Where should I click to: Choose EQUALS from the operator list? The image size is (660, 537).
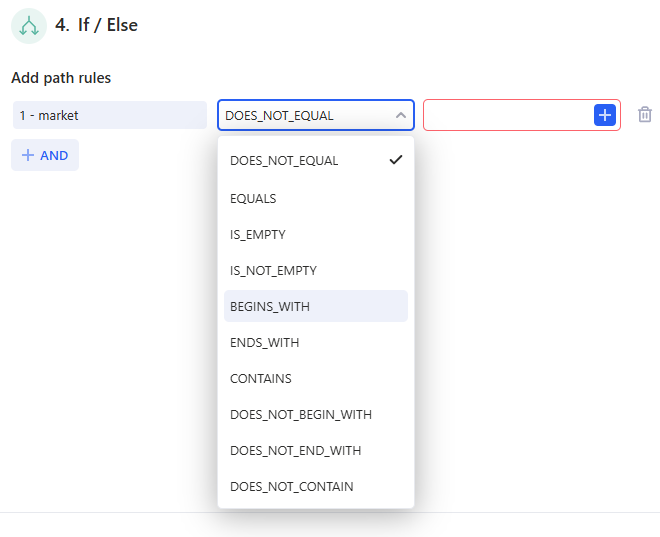[x=254, y=198]
